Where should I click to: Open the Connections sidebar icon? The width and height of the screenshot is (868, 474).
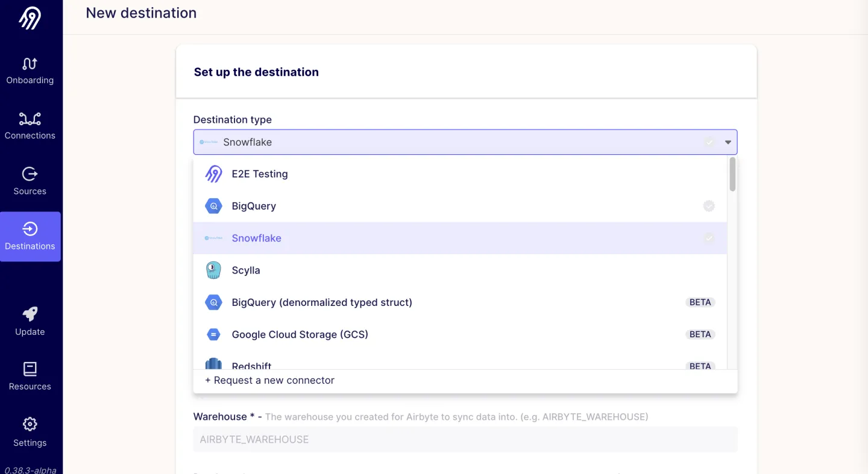[30, 119]
